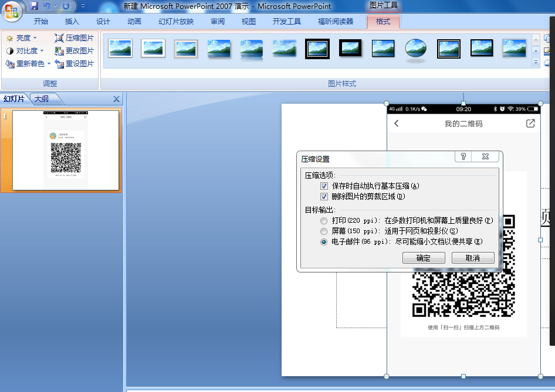Toggle 保存时自动执行基本压缩 checkbox

pos(324,186)
